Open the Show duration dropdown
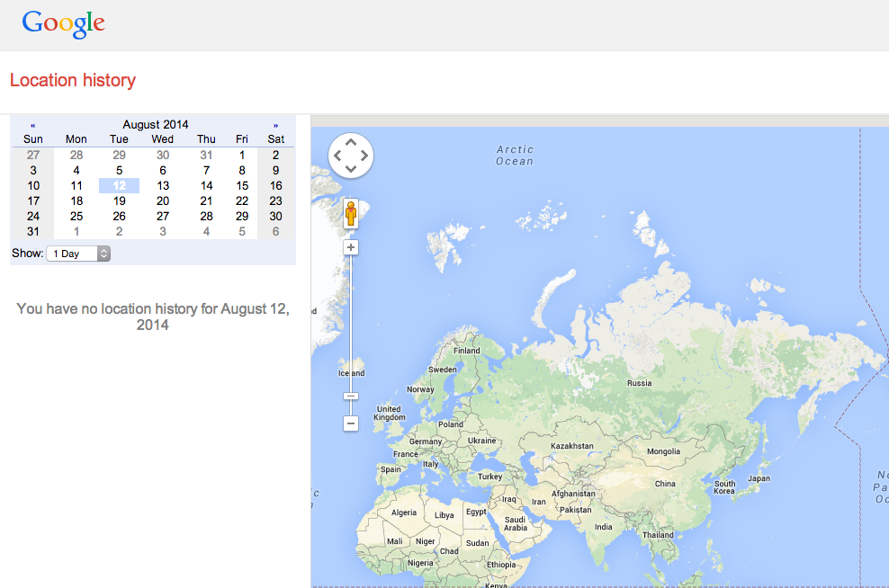The width and height of the screenshot is (889, 588). [78, 254]
